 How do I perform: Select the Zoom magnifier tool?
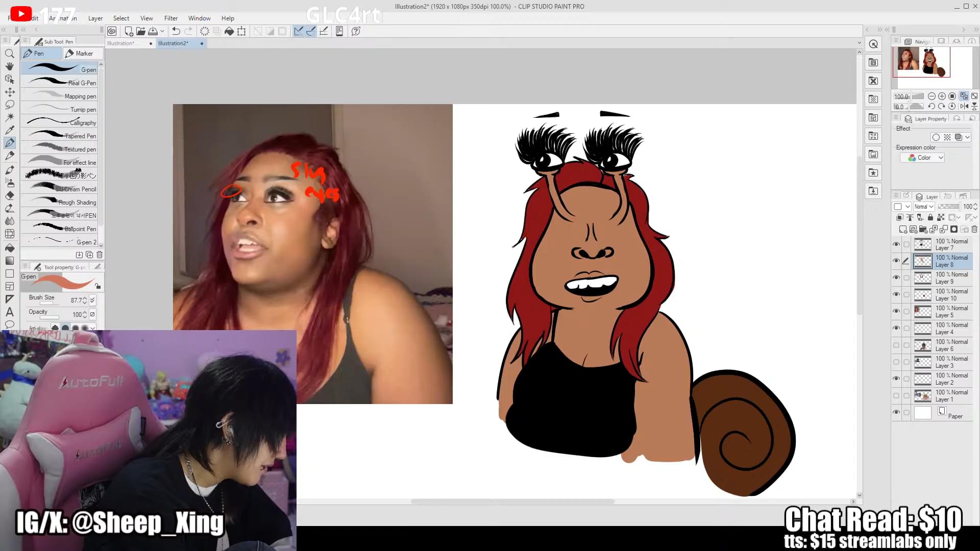9,54
